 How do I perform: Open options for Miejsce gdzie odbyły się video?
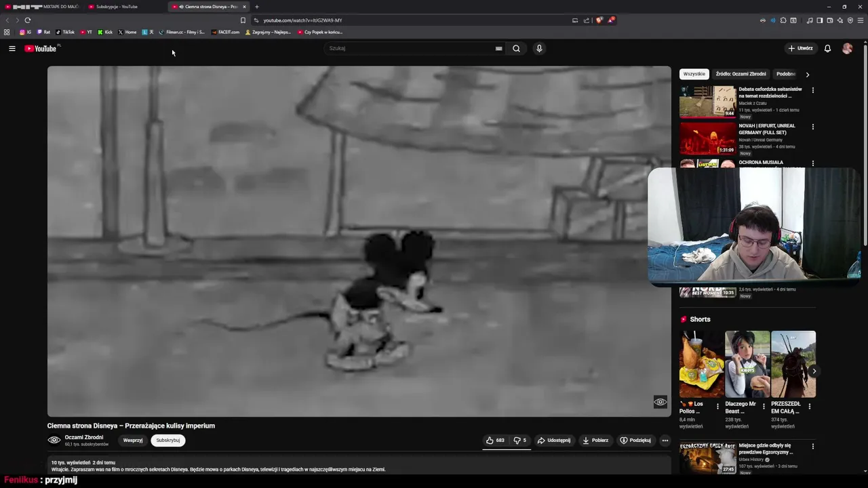point(812,447)
